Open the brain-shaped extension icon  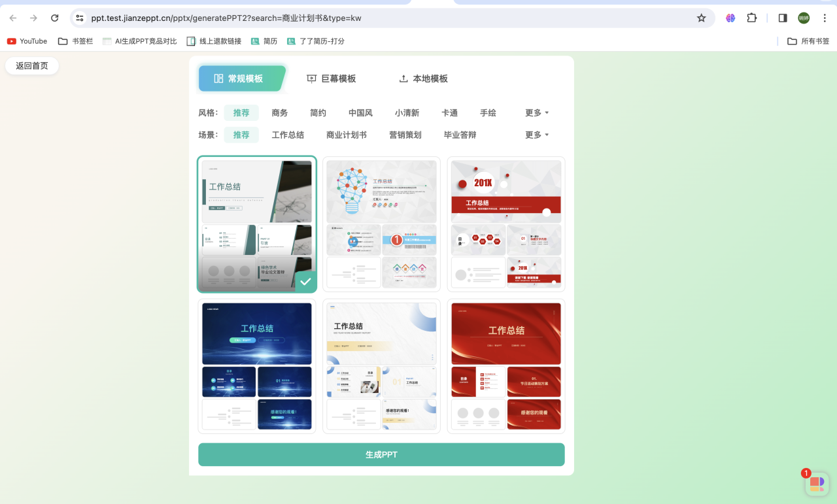(x=730, y=18)
